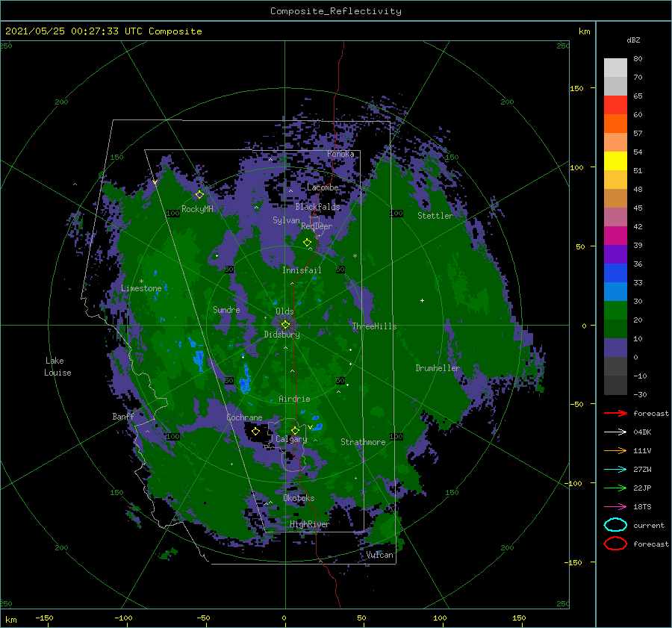Click the Sylvan label
Screen dimensions: 672x628
point(286,220)
